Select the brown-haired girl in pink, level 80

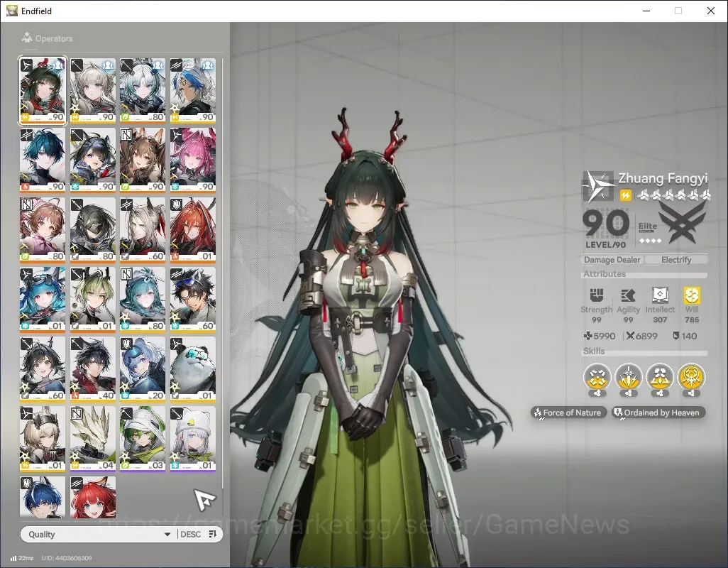(x=43, y=230)
